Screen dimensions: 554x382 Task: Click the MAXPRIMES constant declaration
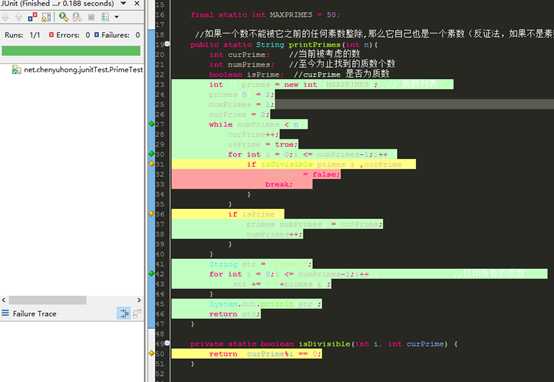pos(265,15)
